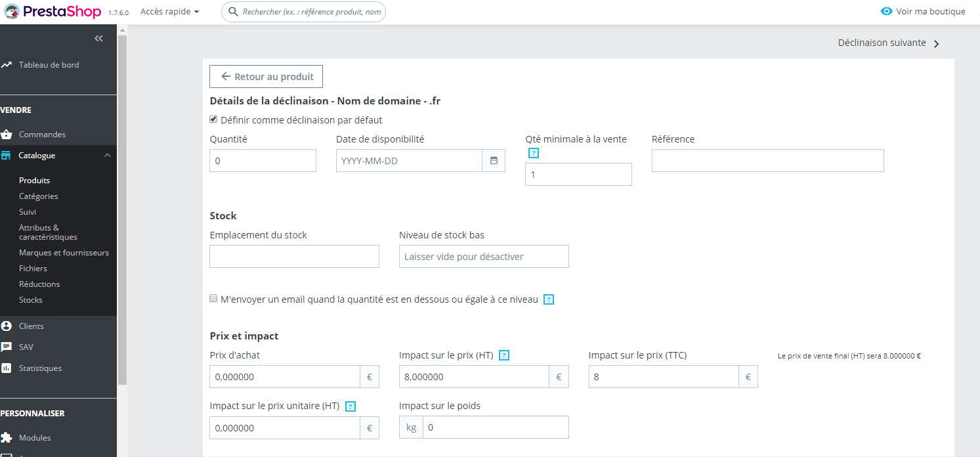Screen dimensions: 980x457
Task: Open Clients section in sidebar
Action: [31, 326]
